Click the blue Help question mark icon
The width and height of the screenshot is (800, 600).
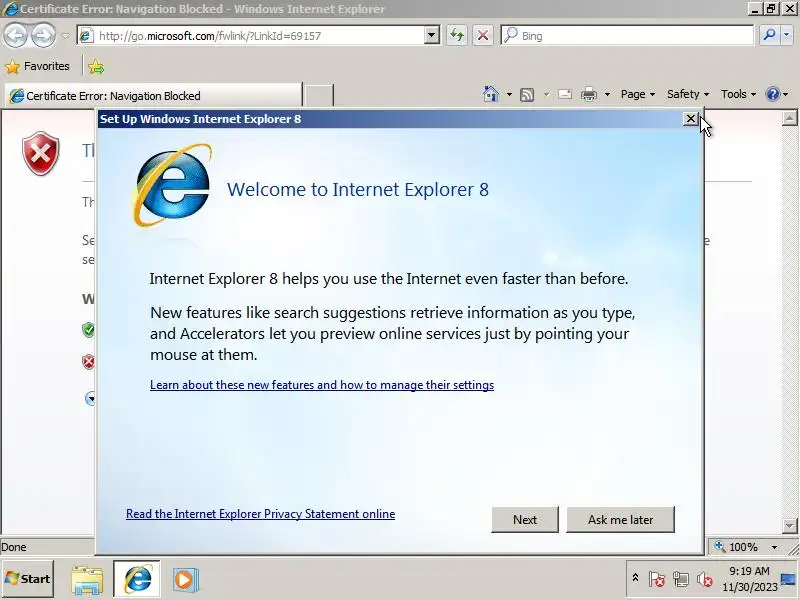[x=772, y=94]
